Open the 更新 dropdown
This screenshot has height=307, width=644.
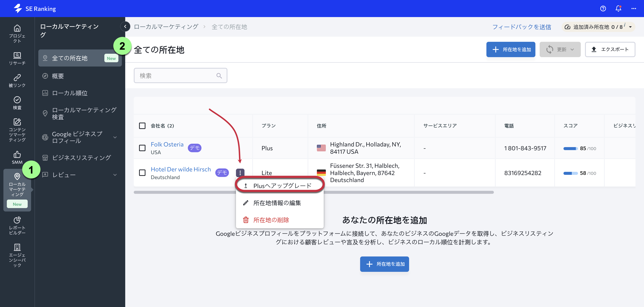coord(560,49)
